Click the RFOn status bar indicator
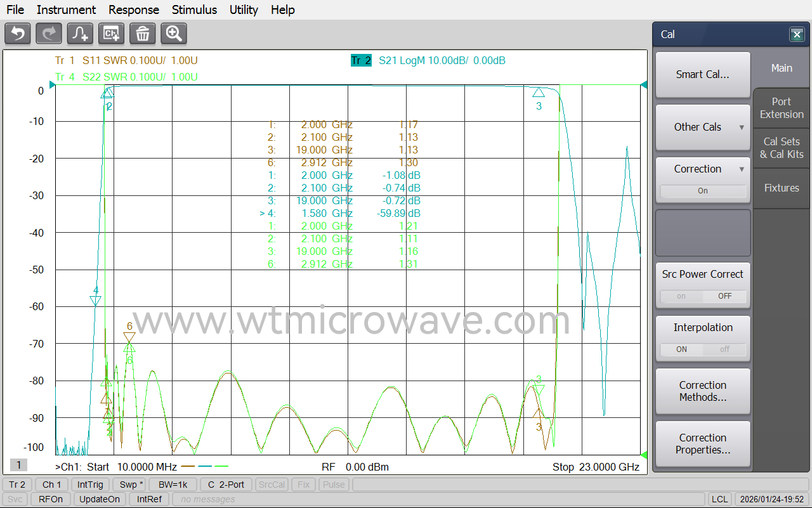This screenshot has width=812, height=508. 50,499
